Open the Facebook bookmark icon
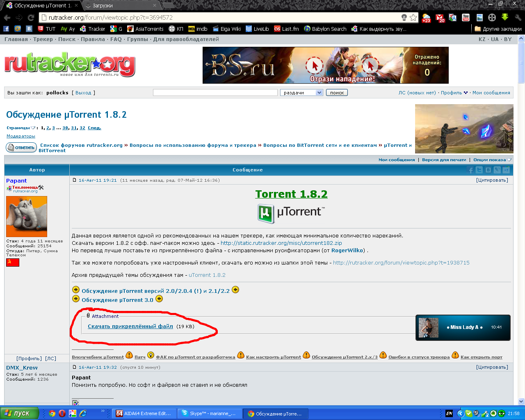Viewport: 525px width, 420px height. pyautogui.click(x=6, y=29)
